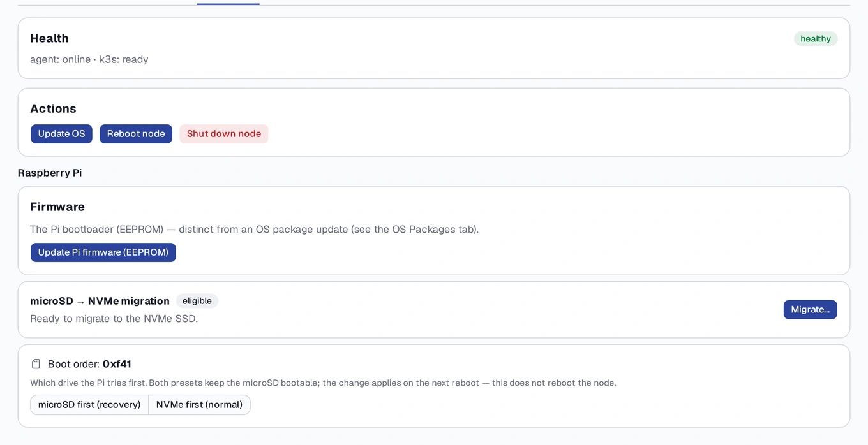
Task: Click the Firmware card heading
Action: click(x=57, y=207)
